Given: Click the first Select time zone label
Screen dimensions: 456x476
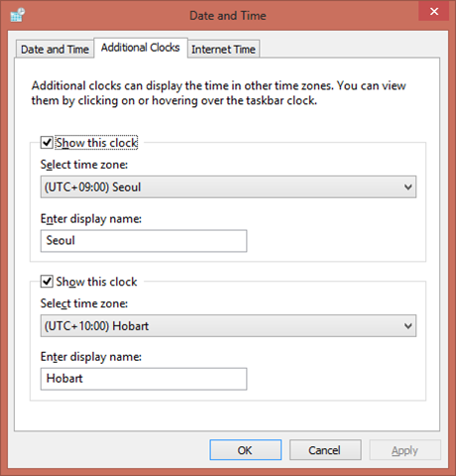Looking at the screenshot, I should click(84, 165).
